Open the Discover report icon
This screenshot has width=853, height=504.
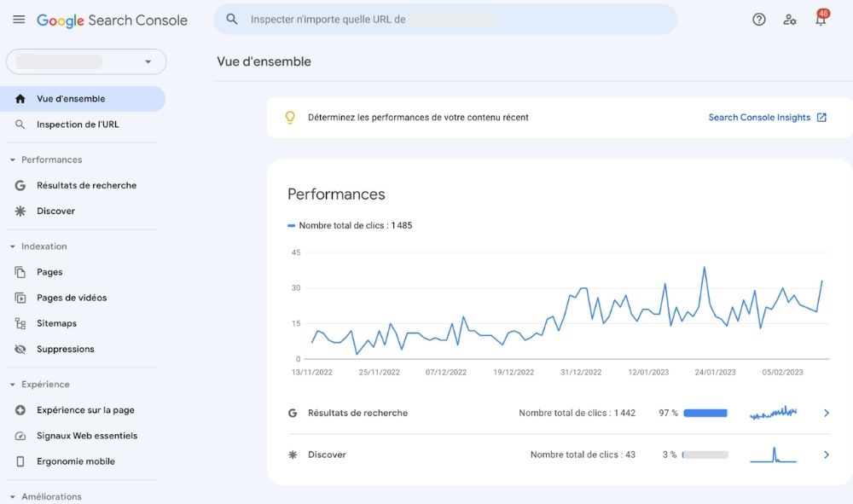21,211
